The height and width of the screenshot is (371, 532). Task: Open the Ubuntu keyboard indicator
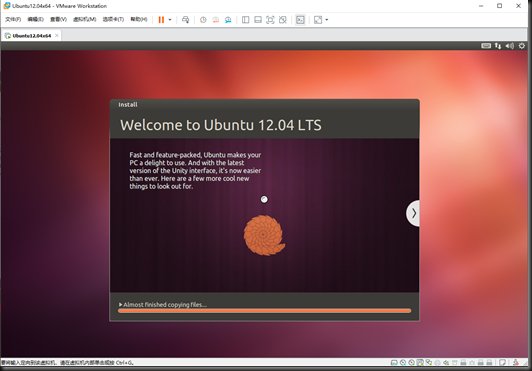pyautogui.click(x=486, y=46)
